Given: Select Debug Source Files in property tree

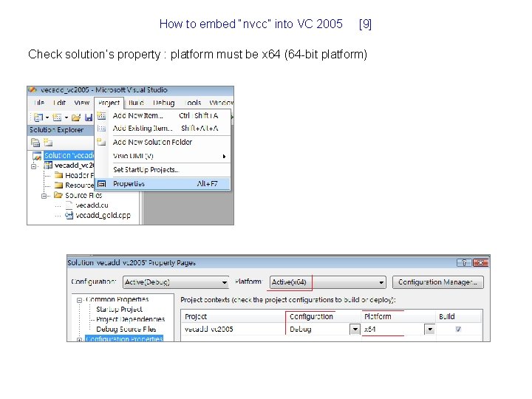Looking at the screenshot, I should pos(126,329).
